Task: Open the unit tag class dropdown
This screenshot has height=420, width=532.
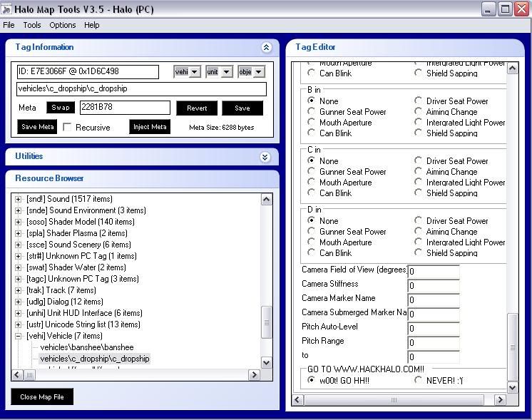Action: pos(227,72)
